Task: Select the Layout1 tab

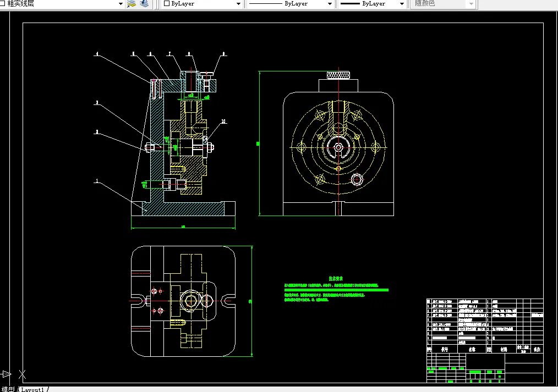Action: [32, 389]
